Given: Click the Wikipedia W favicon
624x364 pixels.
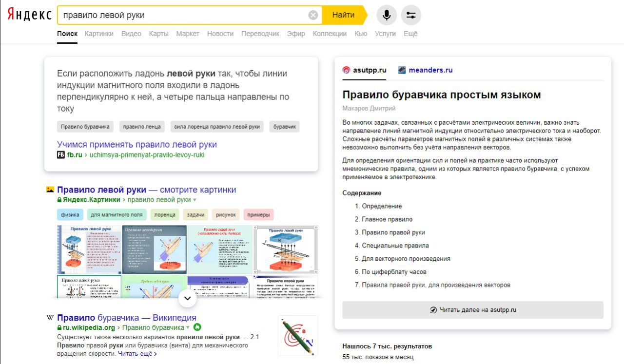Looking at the screenshot, I should [50, 318].
